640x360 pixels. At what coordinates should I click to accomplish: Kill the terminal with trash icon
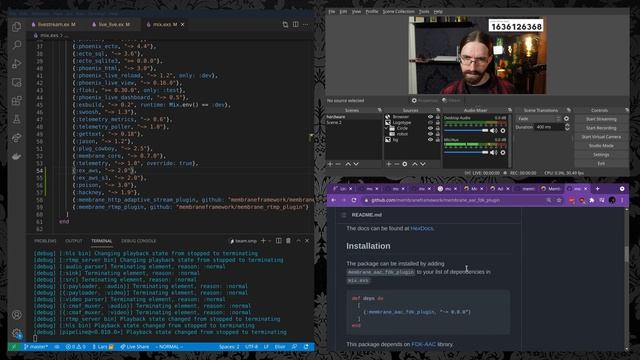click(x=288, y=241)
